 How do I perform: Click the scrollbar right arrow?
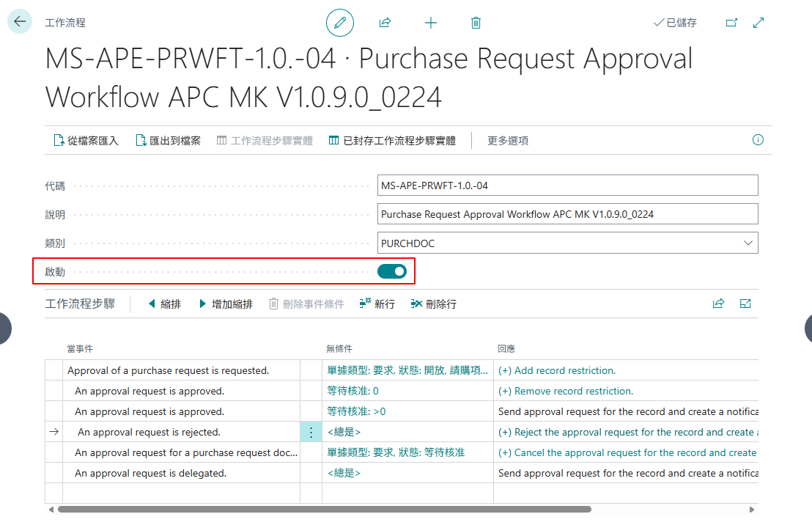[x=752, y=510]
